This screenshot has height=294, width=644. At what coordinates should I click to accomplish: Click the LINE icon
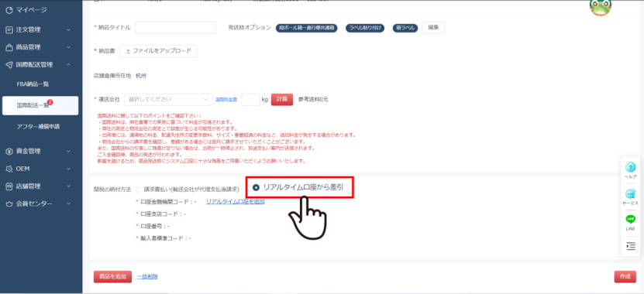(631, 220)
